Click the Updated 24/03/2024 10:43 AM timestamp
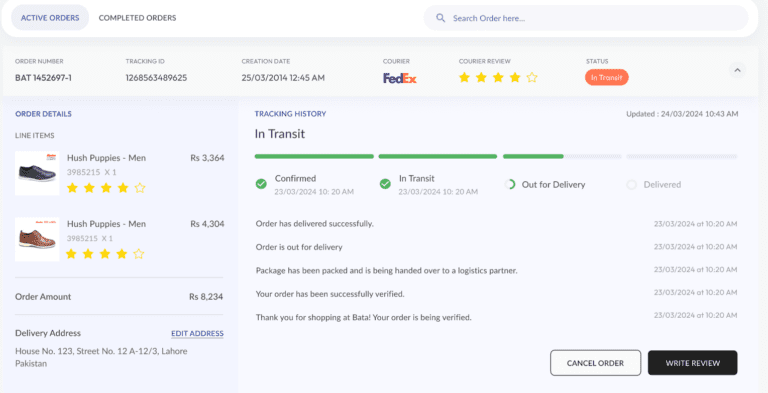The height and width of the screenshot is (393, 768). [682, 114]
